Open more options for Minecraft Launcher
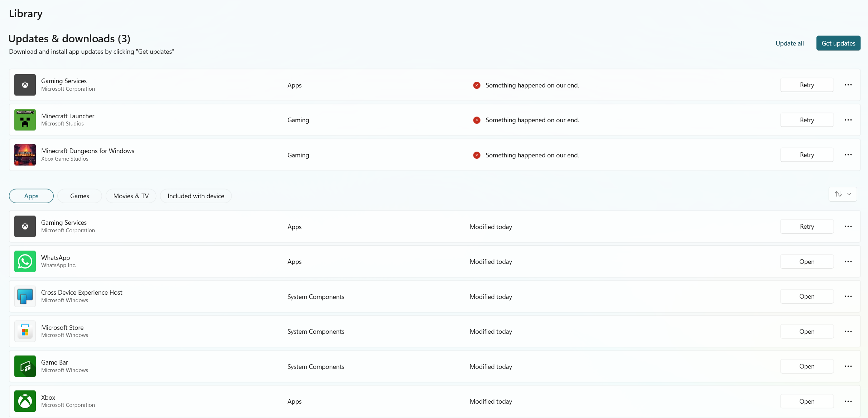The height and width of the screenshot is (418, 868). click(x=848, y=120)
